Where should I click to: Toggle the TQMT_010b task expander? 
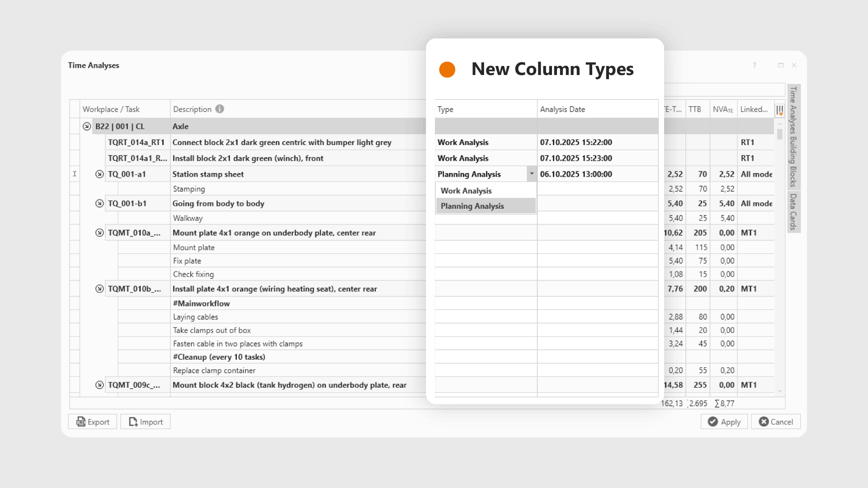pos(99,289)
